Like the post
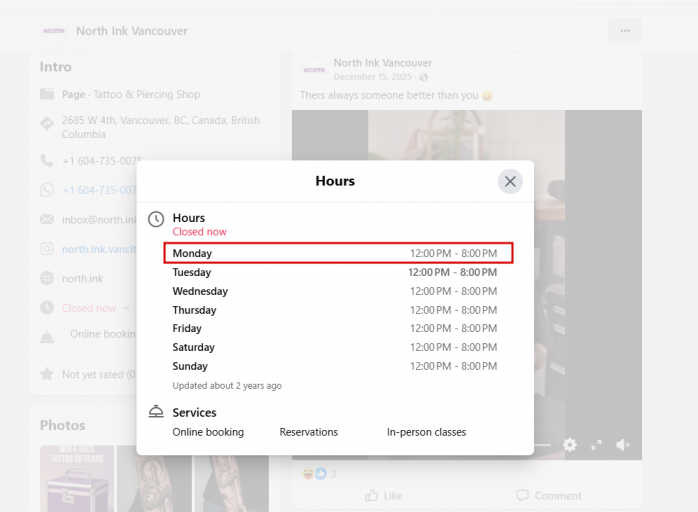Screen dimensions: 698x512 [383, 496]
